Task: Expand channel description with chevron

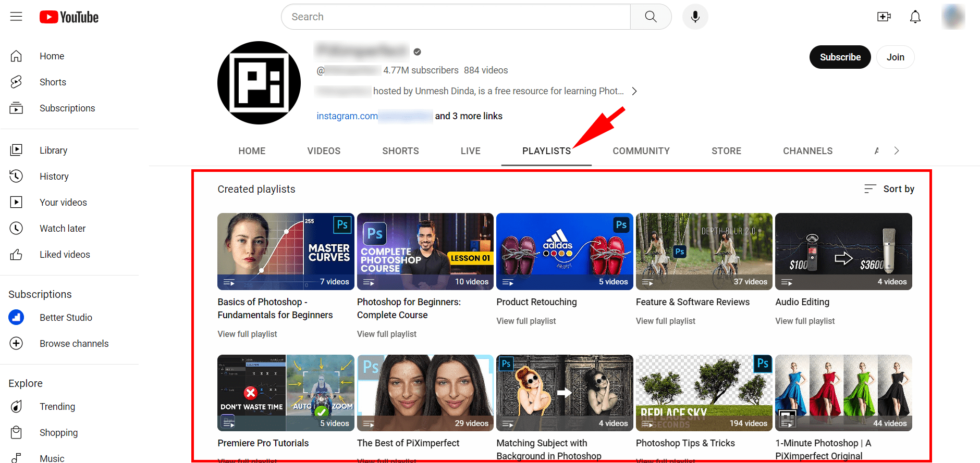Action: [634, 91]
